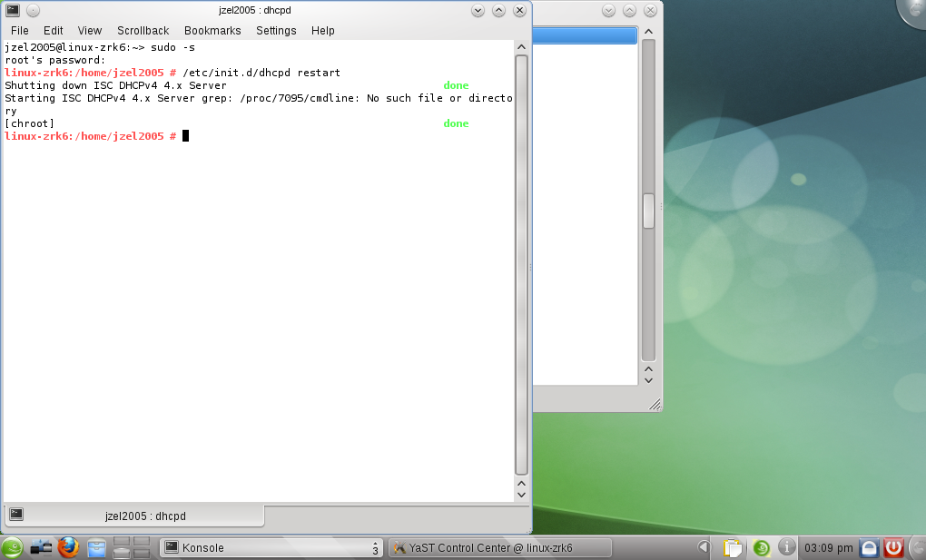This screenshot has height=560, width=926.
Task: Click the 03:09 pm panel clock
Action: 829,548
